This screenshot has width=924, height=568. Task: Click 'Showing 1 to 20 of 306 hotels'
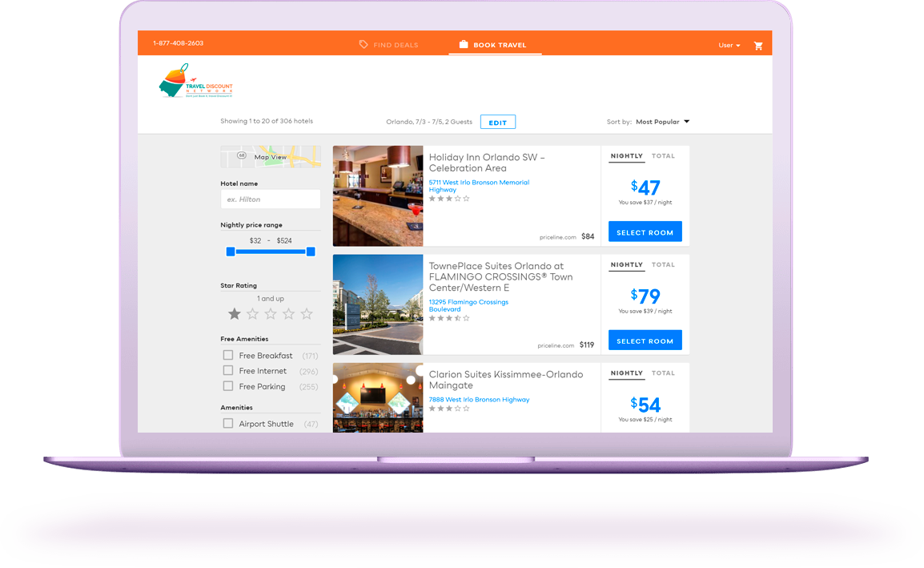tap(267, 121)
